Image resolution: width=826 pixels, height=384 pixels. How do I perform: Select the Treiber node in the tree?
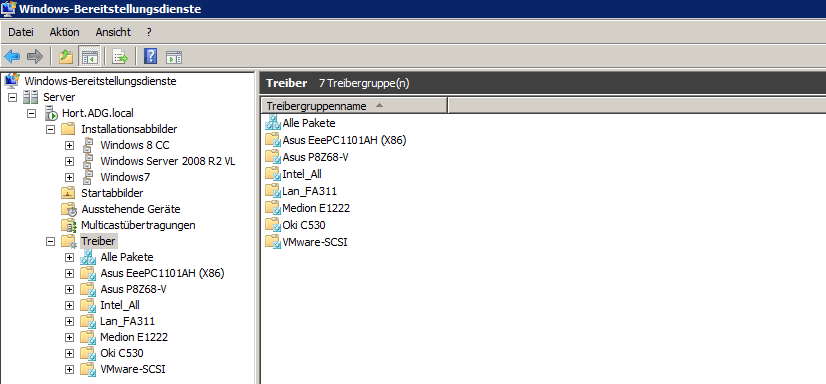click(x=98, y=241)
